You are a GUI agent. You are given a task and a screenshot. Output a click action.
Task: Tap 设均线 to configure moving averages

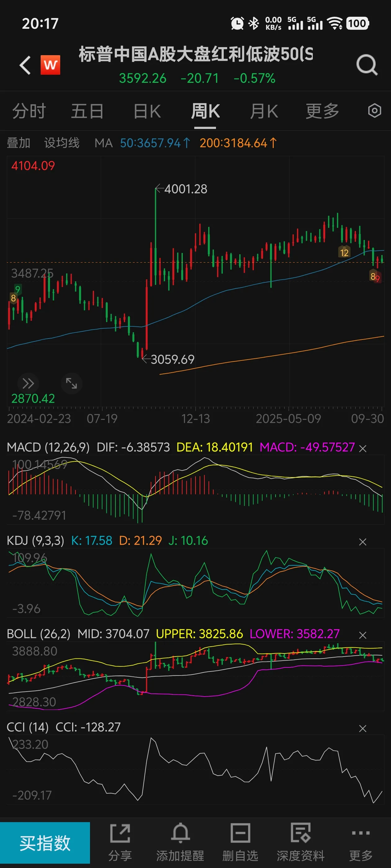click(x=62, y=143)
